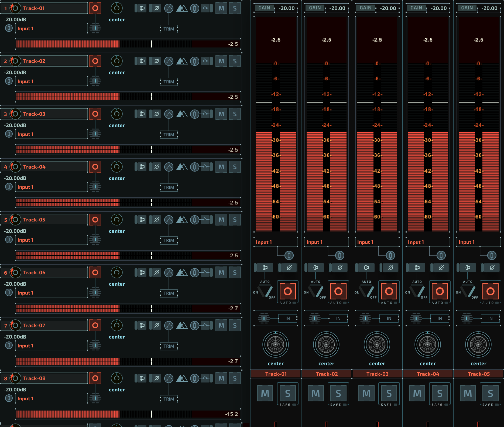504x427 pixels.
Task: Toggle the large M button under Track-04 strip
Action: coord(417,393)
